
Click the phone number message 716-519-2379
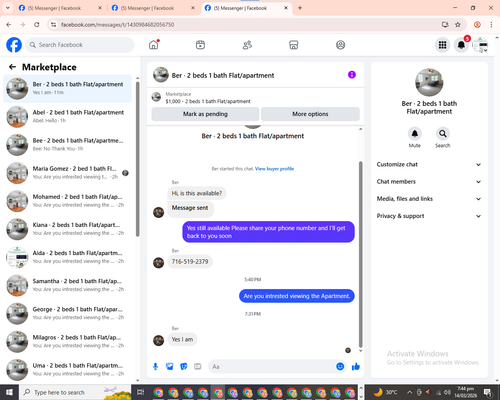[190, 262]
